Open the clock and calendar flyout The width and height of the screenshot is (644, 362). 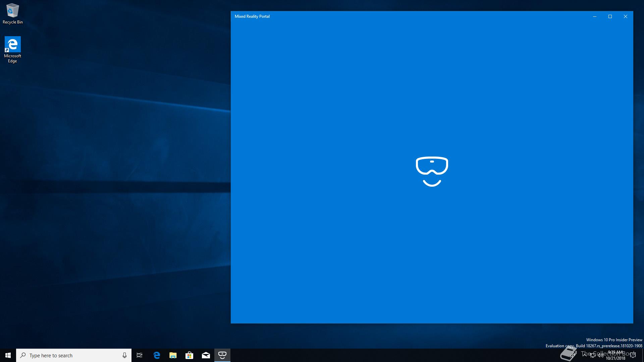pyautogui.click(x=615, y=355)
